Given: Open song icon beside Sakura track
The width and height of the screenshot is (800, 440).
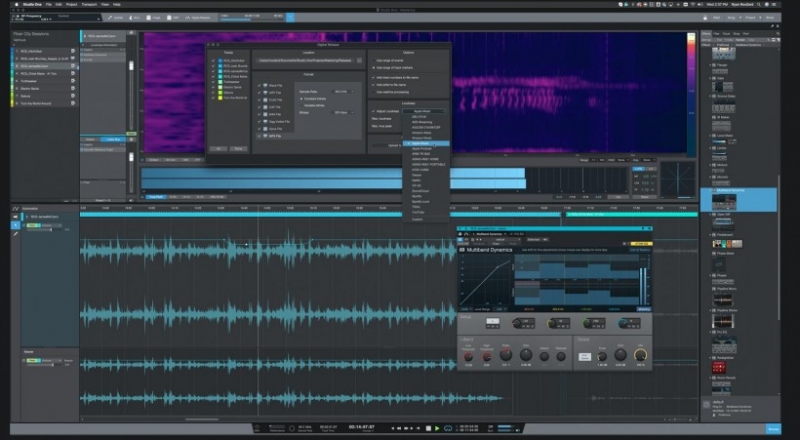Looking at the screenshot, I should (x=73, y=95).
